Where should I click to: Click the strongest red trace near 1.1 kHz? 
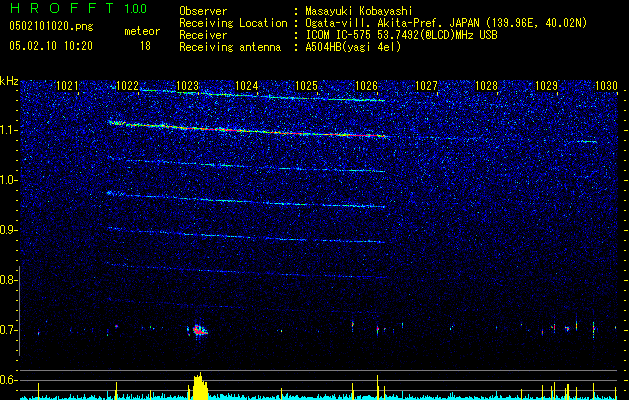pos(247,130)
